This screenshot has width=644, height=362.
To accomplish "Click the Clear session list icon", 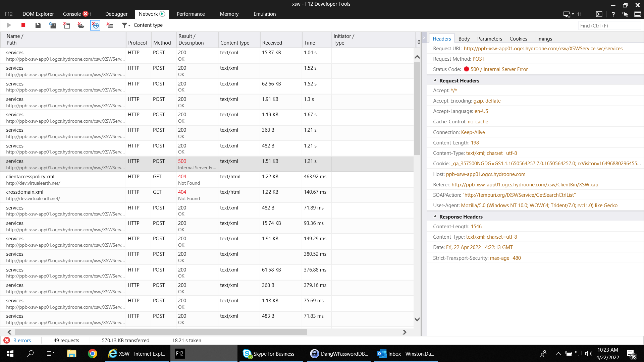I will [110, 25].
